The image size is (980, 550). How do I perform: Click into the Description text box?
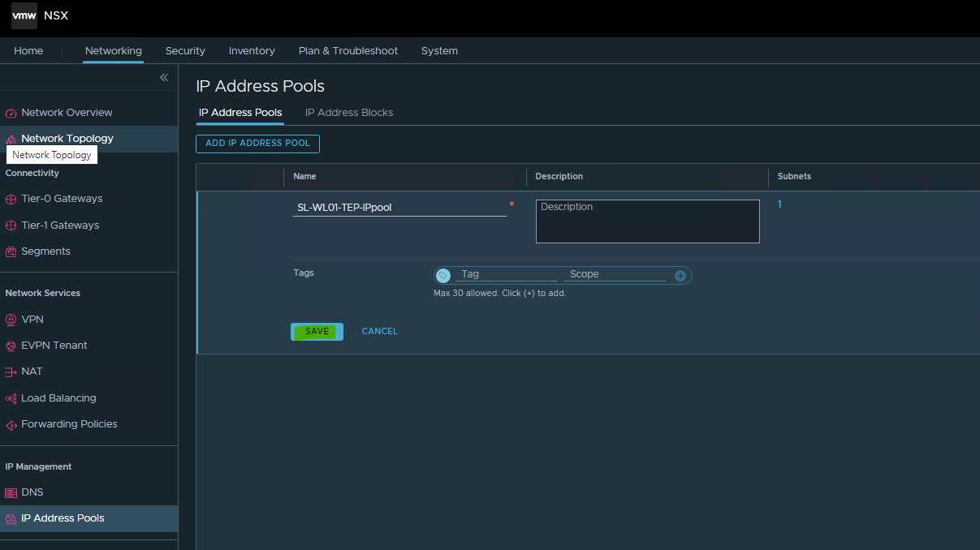[x=647, y=221]
